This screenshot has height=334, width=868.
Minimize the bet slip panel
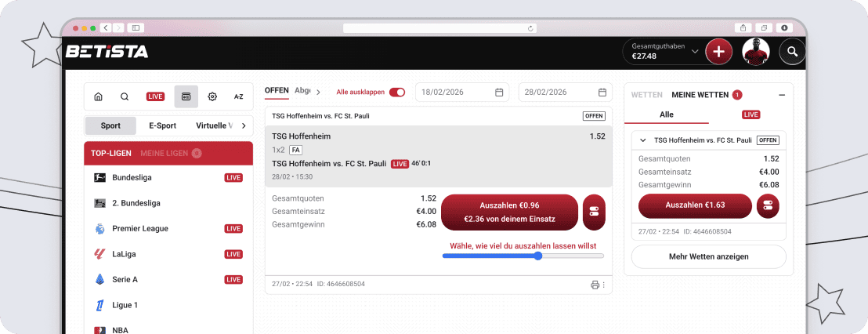tap(782, 96)
